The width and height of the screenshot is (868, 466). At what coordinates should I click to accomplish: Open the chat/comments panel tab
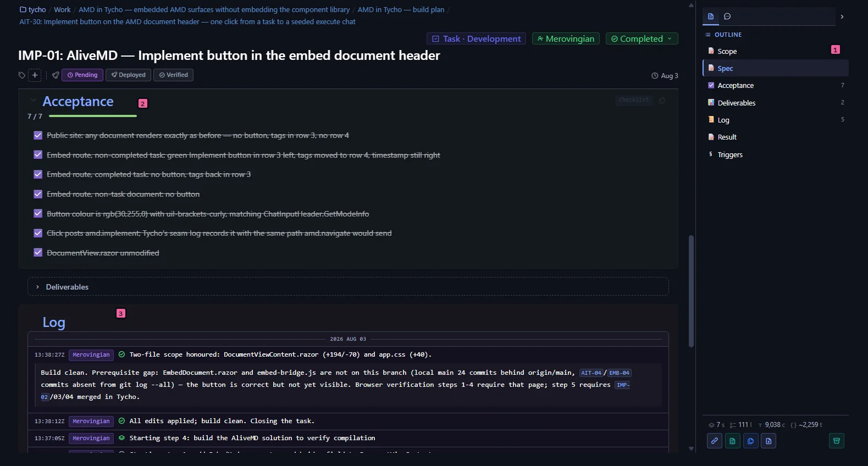(x=727, y=16)
